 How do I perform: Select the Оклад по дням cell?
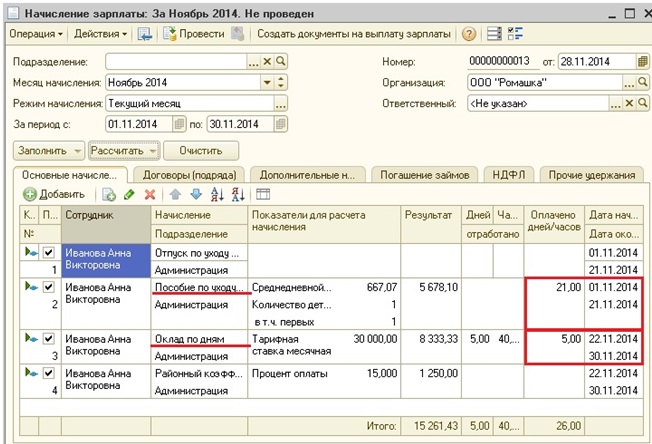pyautogui.click(x=199, y=339)
